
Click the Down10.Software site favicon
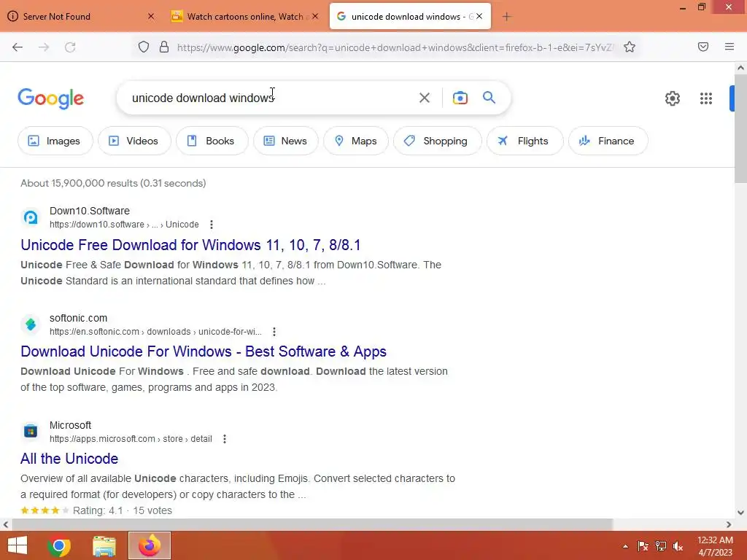31,217
